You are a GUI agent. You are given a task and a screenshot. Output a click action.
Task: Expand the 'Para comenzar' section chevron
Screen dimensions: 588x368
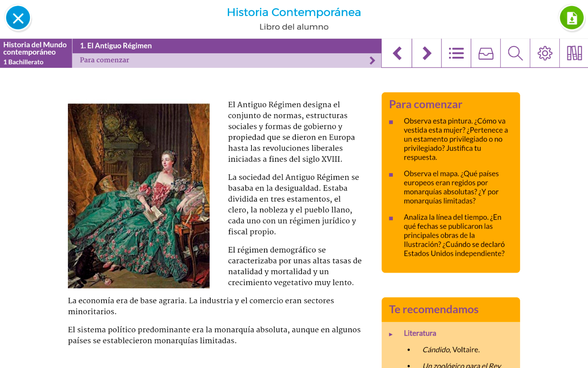tap(372, 60)
